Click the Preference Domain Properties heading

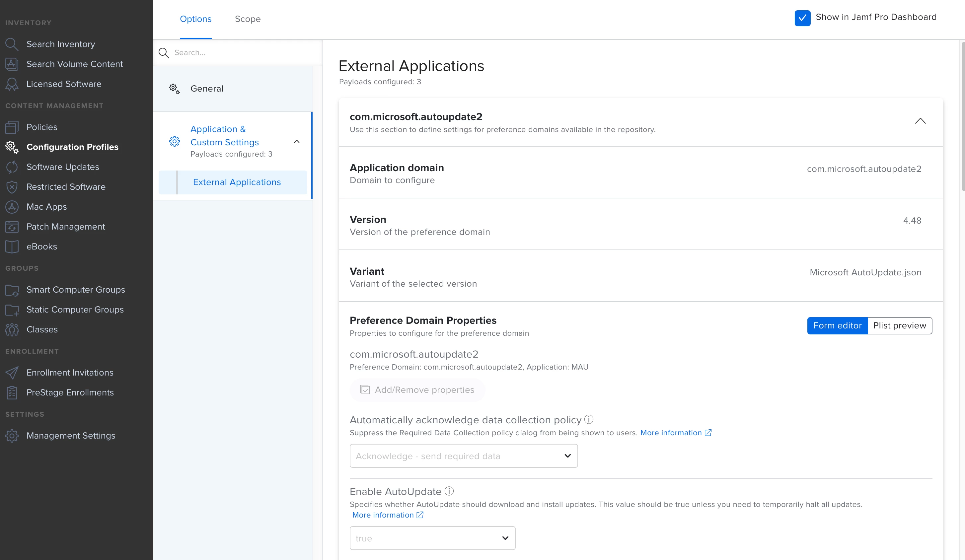(423, 320)
